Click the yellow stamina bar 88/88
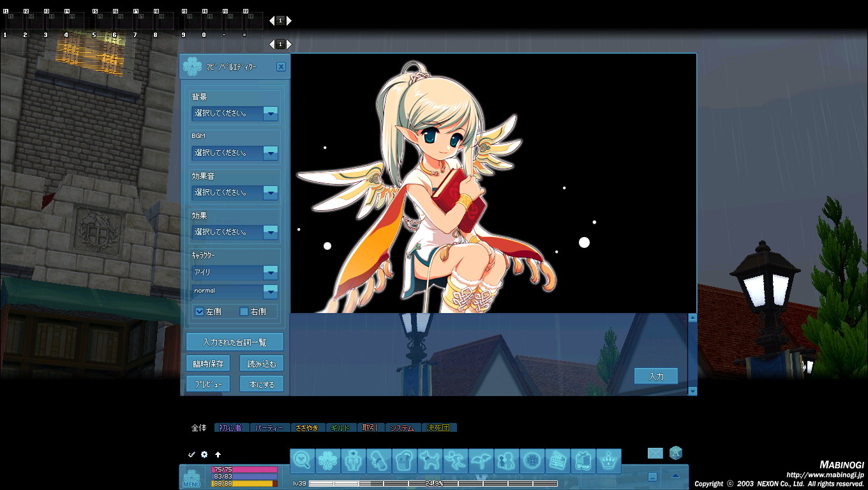The height and width of the screenshot is (490, 868). (244, 484)
